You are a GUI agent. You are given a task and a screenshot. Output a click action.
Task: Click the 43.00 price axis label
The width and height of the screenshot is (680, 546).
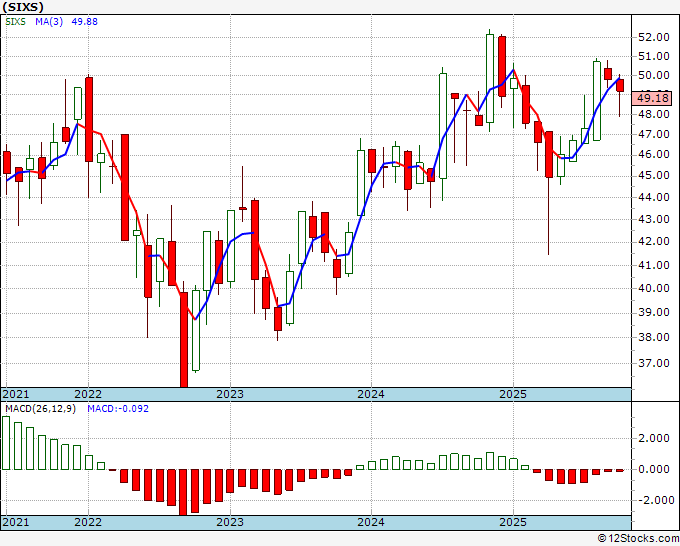tap(654, 219)
